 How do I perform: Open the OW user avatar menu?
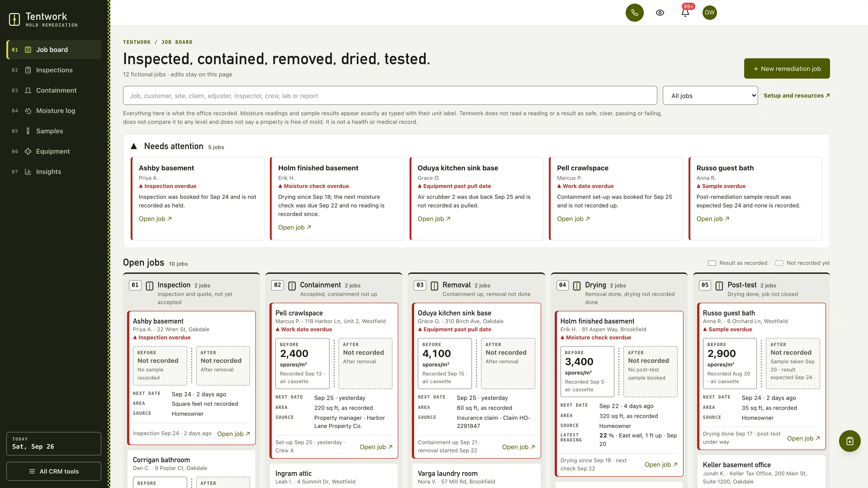[x=710, y=12]
